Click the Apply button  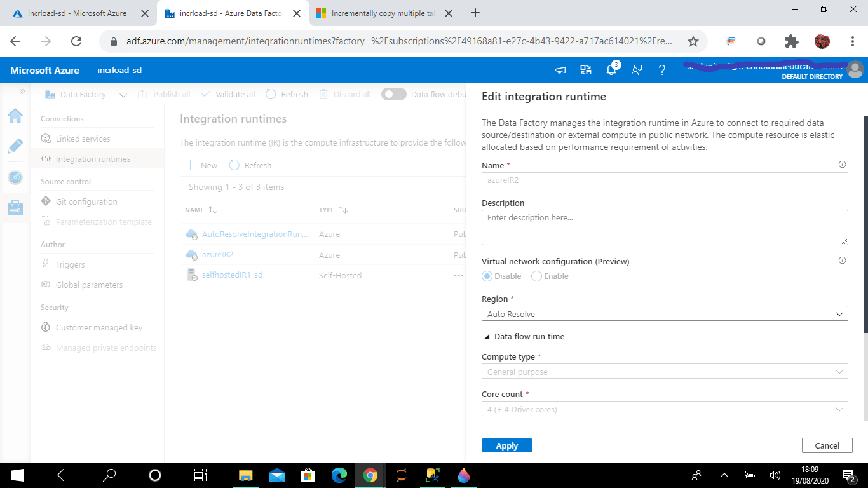pyautogui.click(x=507, y=446)
